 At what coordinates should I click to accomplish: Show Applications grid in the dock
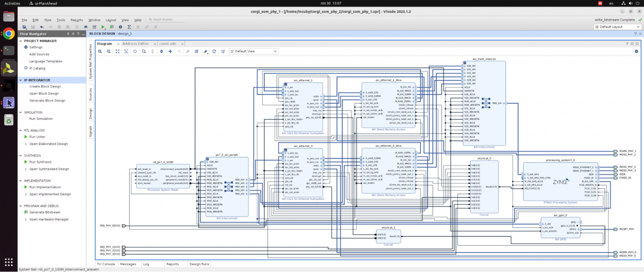tap(9, 262)
